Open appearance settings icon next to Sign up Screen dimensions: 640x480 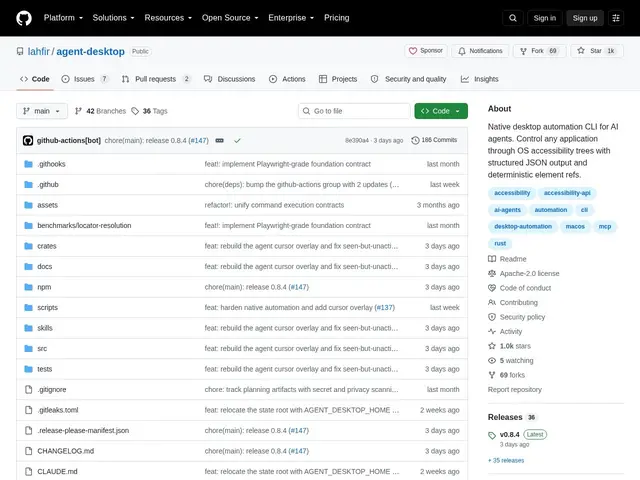pyautogui.click(x=616, y=18)
